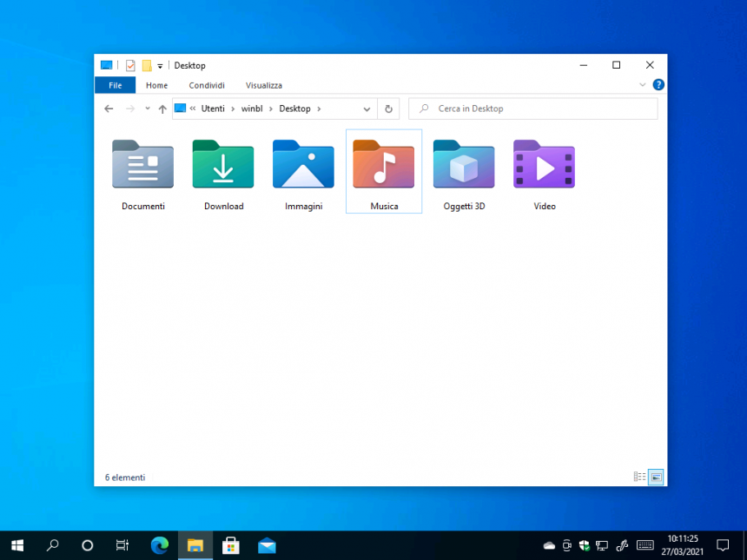
Task: Click the new folder icon in quick access toolbar
Action: 146,65
